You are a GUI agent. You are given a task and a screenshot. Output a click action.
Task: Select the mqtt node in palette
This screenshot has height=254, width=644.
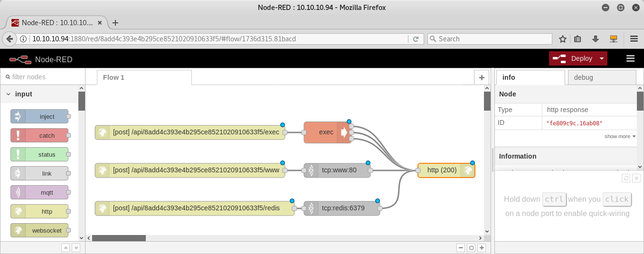[x=39, y=192]
